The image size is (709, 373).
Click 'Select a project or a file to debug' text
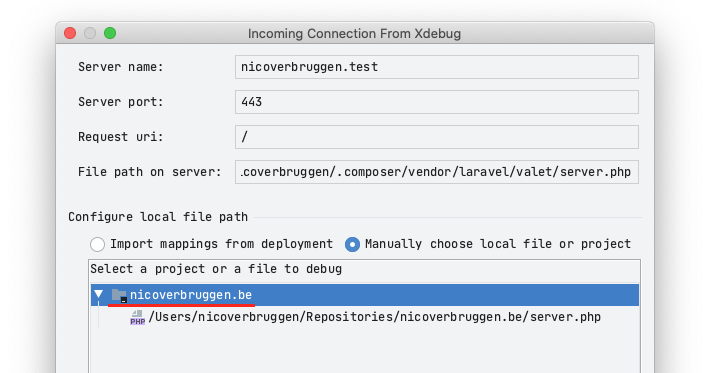[216, 269]
